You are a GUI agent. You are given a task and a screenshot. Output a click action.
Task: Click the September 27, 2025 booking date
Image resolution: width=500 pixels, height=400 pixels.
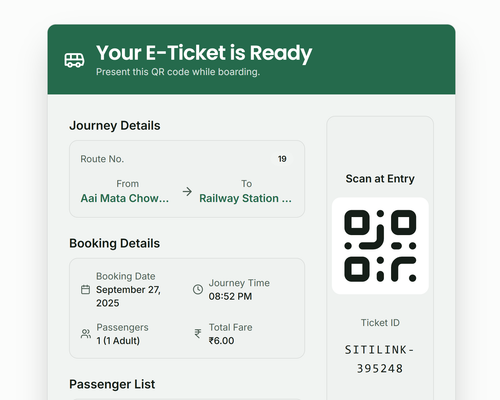pyautogui.click(x=128, y=296)
